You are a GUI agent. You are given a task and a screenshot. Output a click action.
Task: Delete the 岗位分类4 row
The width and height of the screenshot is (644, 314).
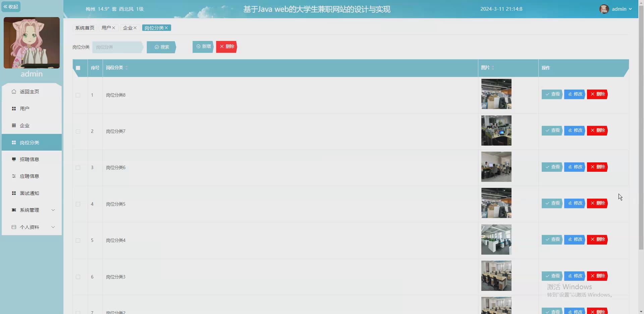click(597, 240)
